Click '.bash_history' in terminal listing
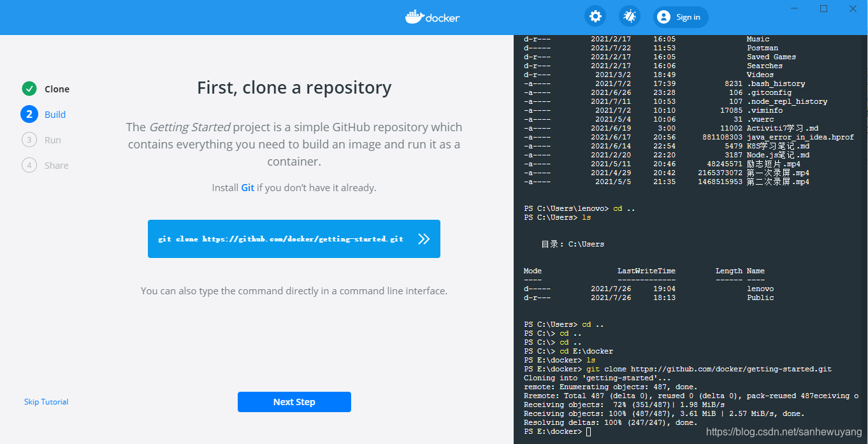Viewport: 868px width, 444px height. pos(776,83)
